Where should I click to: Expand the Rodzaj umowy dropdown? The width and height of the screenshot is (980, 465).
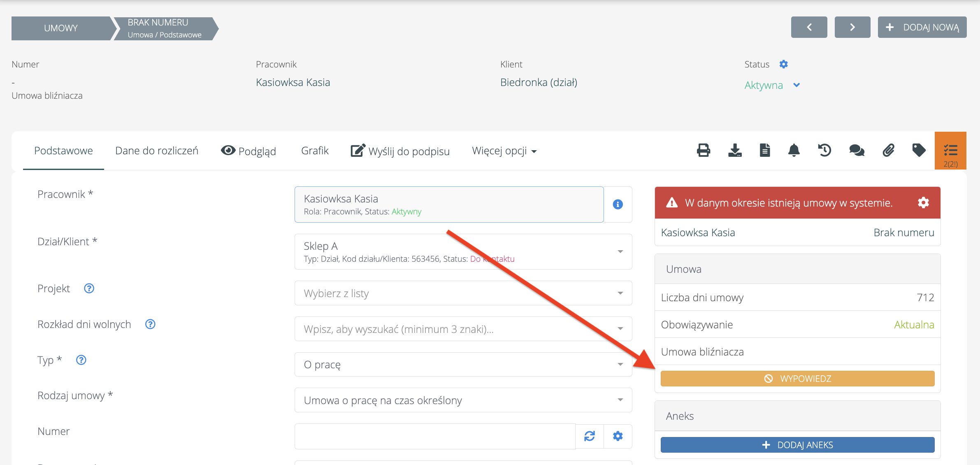click(x=463, y=400)
